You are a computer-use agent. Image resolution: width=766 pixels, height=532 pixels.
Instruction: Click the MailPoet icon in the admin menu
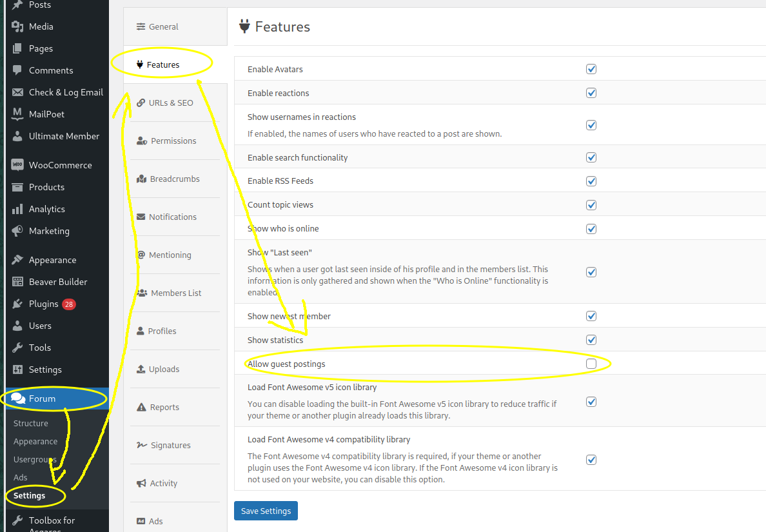(x=17, y=114)
